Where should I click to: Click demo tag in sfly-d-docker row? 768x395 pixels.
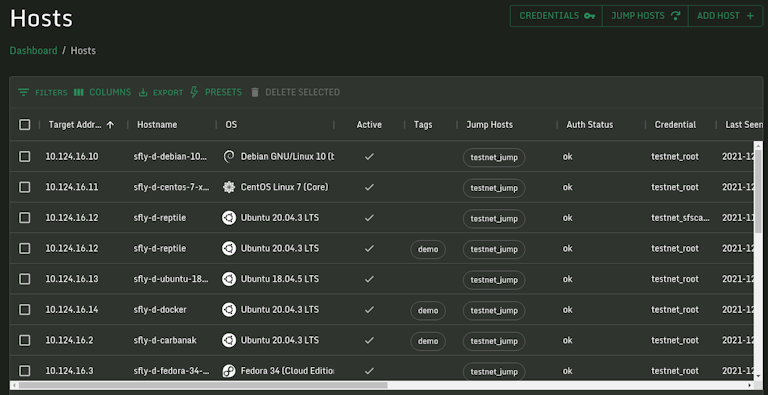(x=428, y=310)
